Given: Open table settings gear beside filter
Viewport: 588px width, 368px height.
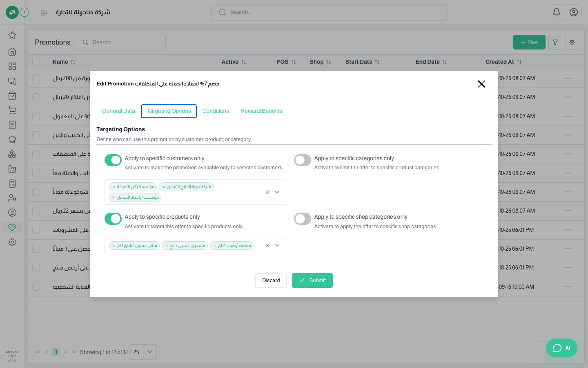Looking at the screenshot, I should [572, 42].
